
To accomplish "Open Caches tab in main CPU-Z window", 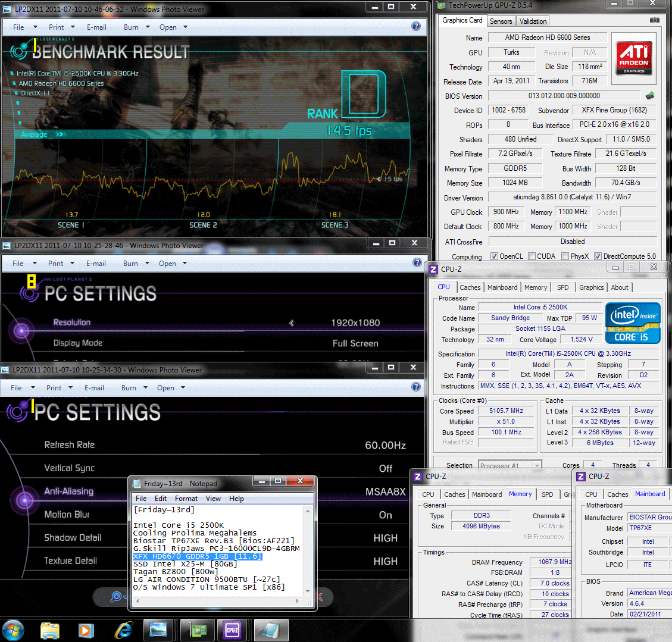I will (470, 287).
